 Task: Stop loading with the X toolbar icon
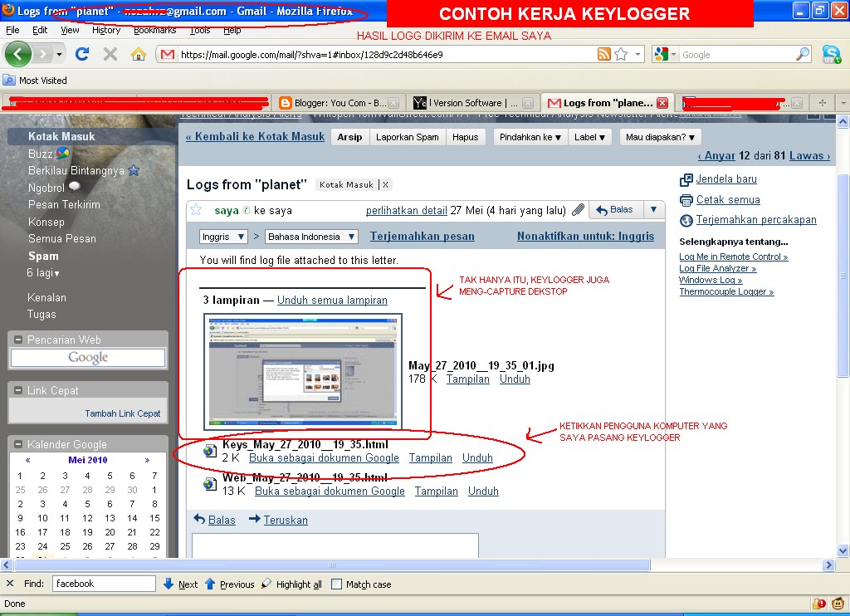click(110, 54)
